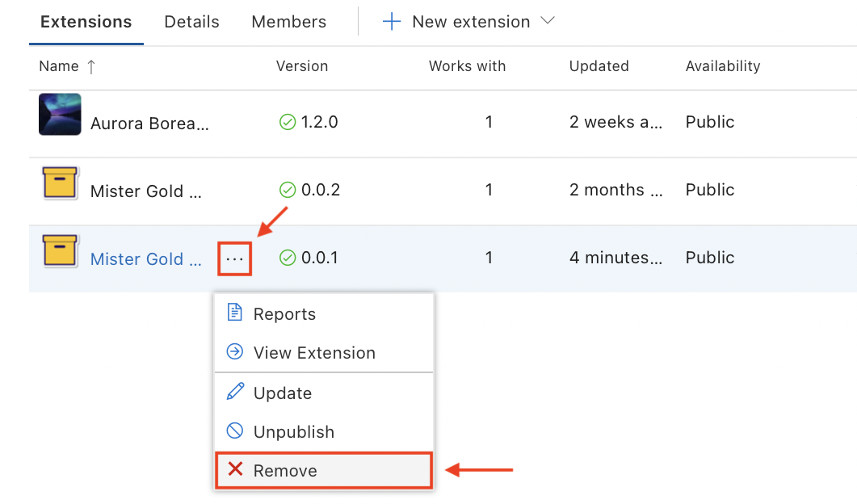The width and height of the screenshot is (857, 504).
Task: Select Update in the context menu
Action: tap(283, 393)
